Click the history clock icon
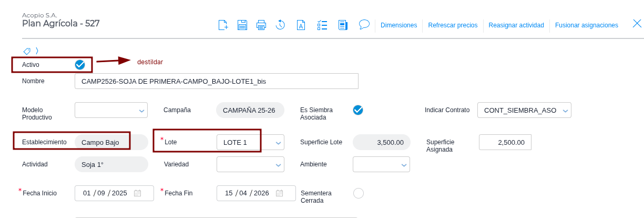The width and height of the screenshot is (644, 218). pyautogui.click(x=280, y=25)
